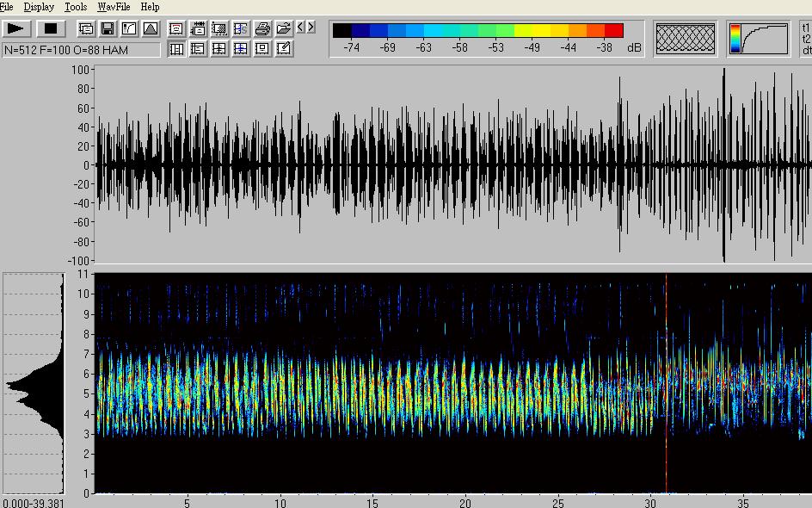812x508 pixels.
Task: Click the pencil edit icon in second toolbar row
Action: (x=284, y=49)
